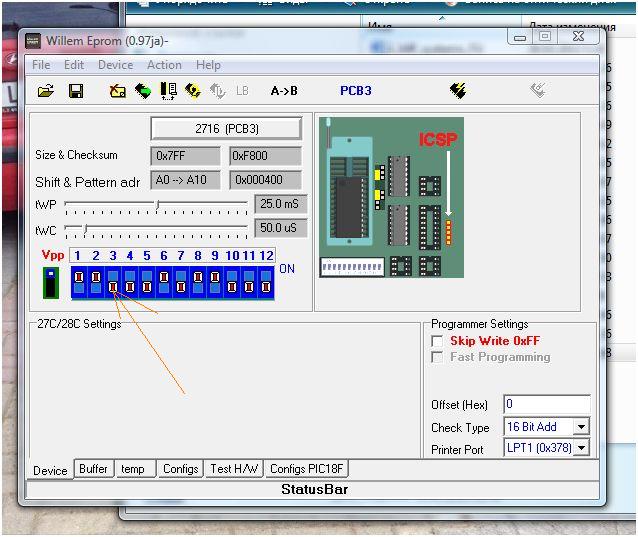This screenshot has width=638, height=537.
Task: Click the A->B toolbar button
Action: click(x=284, y=91)
